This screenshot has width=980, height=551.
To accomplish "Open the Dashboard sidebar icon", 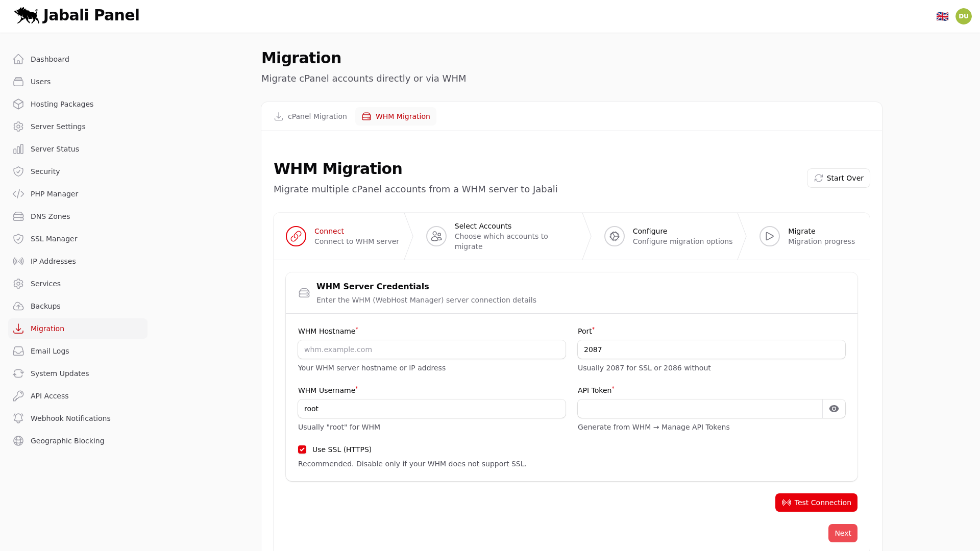I will (x=18, y=59).
